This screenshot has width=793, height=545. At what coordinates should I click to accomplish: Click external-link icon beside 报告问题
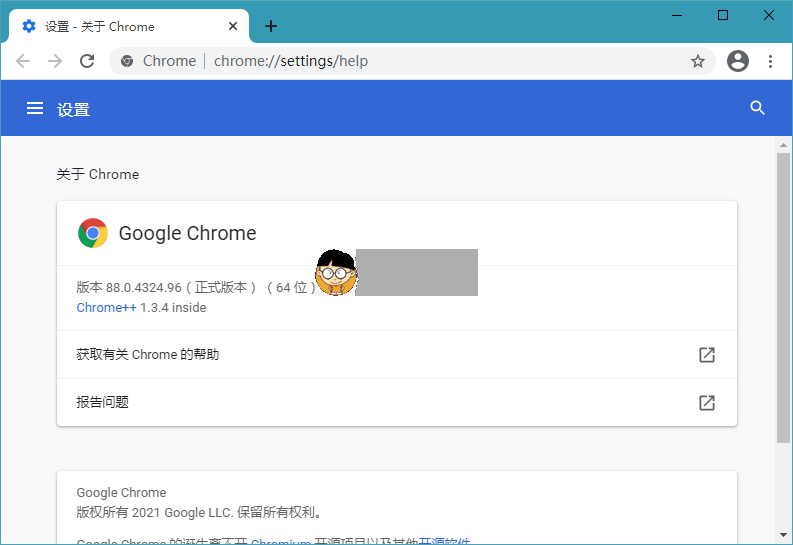point(707,402)
